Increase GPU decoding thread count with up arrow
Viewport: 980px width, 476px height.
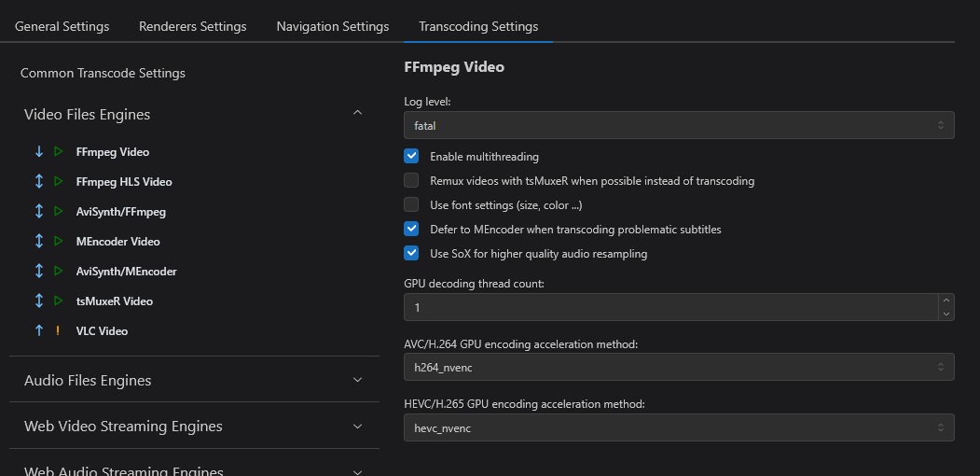click(946, 301)
